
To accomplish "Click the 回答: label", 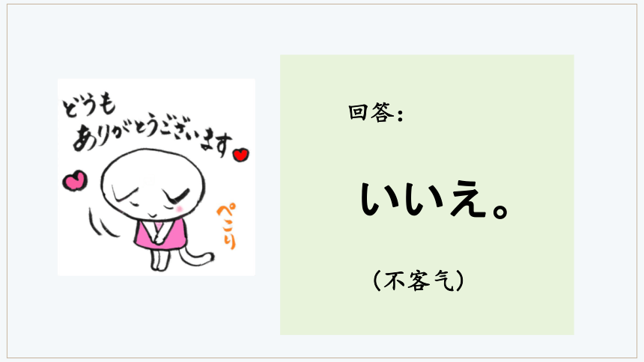I will (376, 113).
